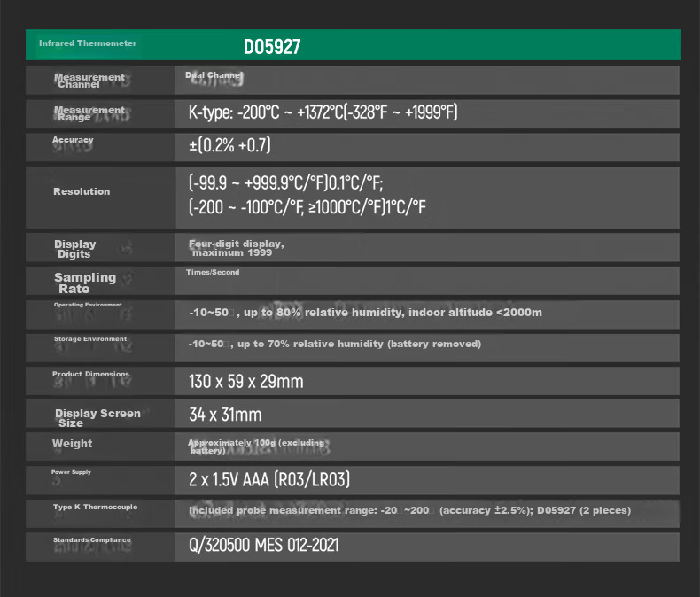The width and height of the screenshot is (700, 597).
Task: Click 'Four-digit display, maximum 1999' value
Action: [x=237, y=248]
